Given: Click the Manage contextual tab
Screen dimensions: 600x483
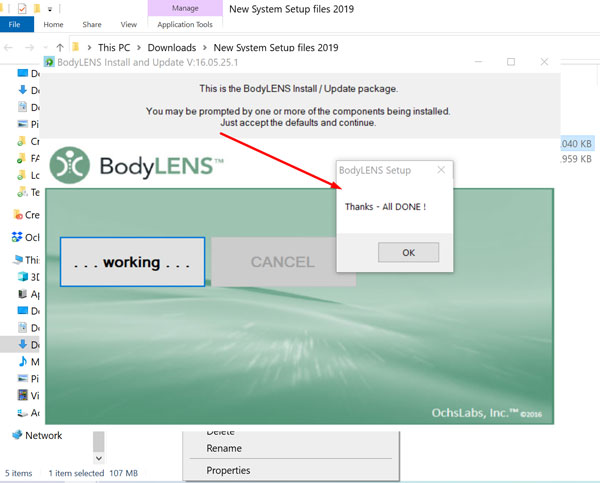Looking at the screenshot, I should 185,8.
